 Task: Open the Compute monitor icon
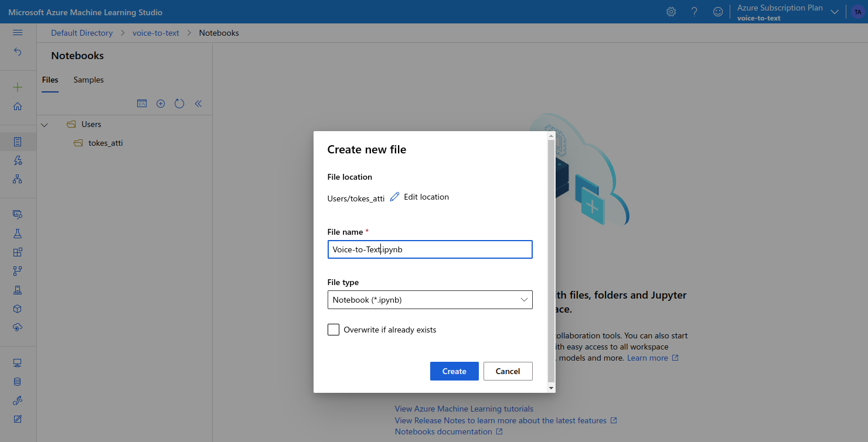click(18, 363)
